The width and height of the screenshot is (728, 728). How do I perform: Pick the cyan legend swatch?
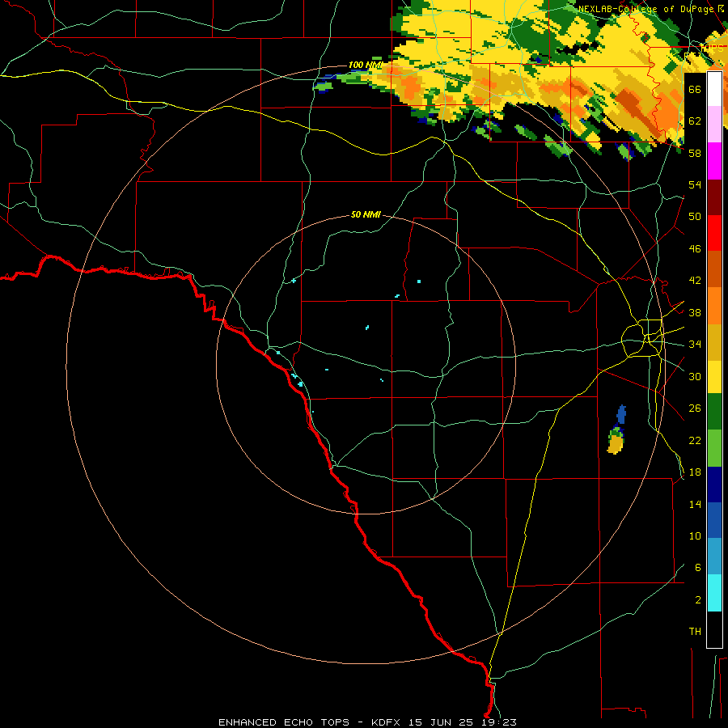(x=714, y=593)
